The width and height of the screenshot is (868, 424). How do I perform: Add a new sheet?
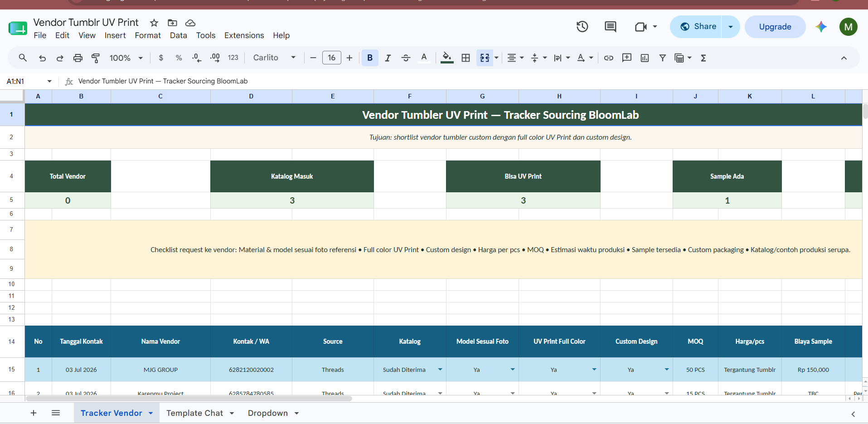(34, 413)
